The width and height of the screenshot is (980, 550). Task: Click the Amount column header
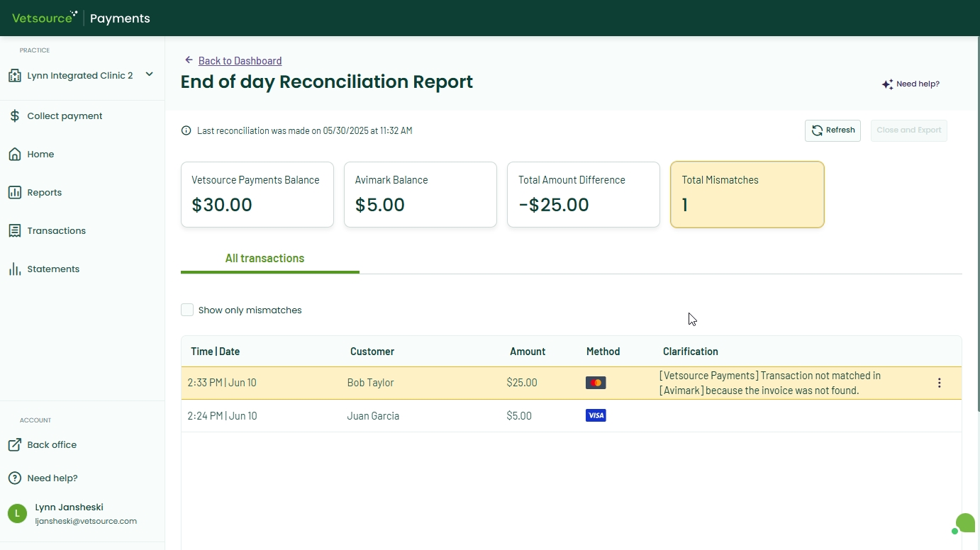pos(528,352)
